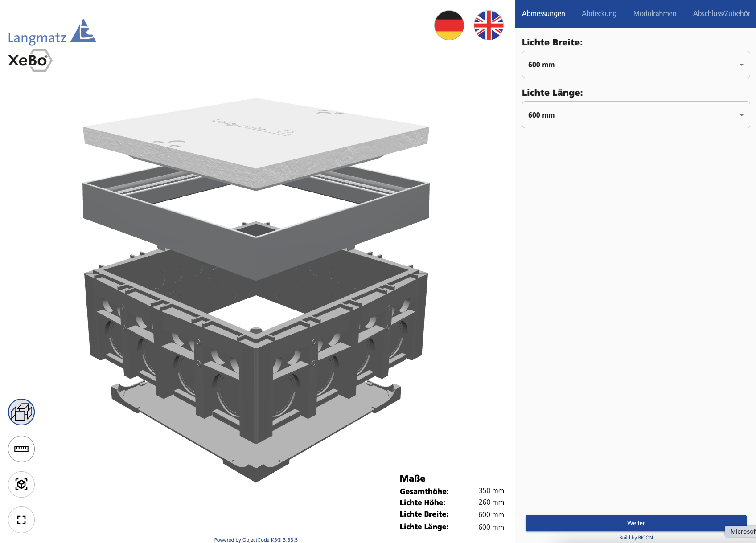
Task: Show dimensions with the ruler icon
Action: [x=21, y=449]
